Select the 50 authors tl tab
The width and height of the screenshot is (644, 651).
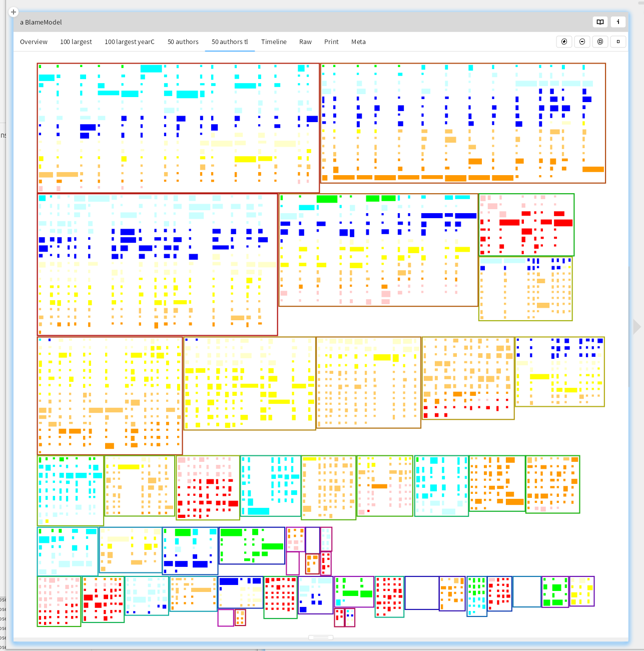coord(230,42)
